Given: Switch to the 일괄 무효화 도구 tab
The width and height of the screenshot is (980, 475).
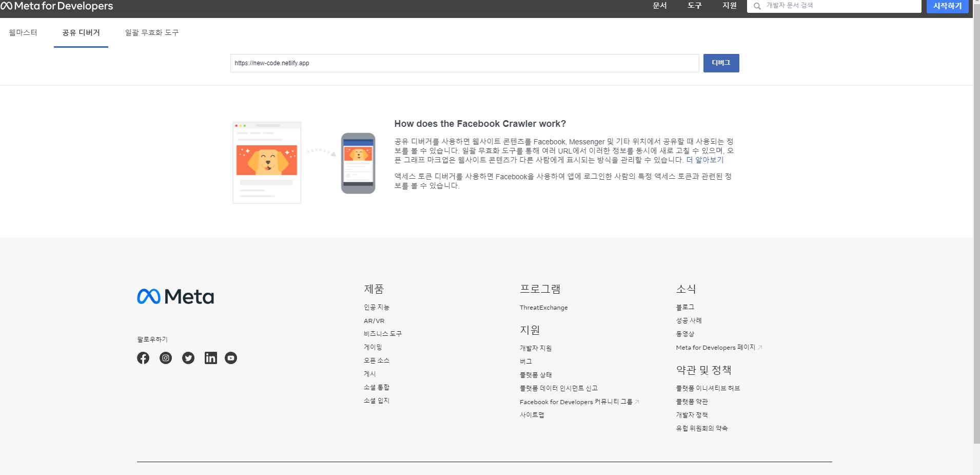Looking at the screenshot, I should click(x=152, y=32).
